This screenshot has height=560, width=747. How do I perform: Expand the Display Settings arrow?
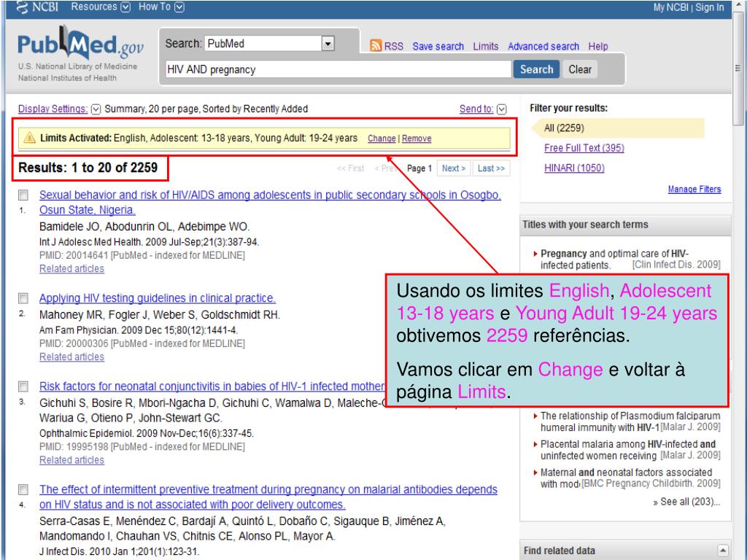96,109
